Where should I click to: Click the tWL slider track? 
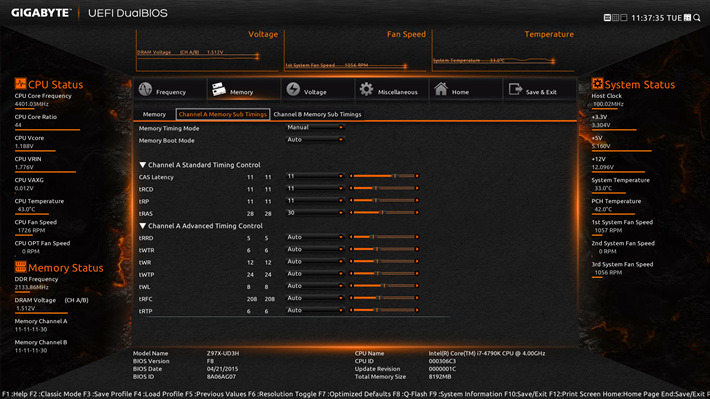pos(384,286)
